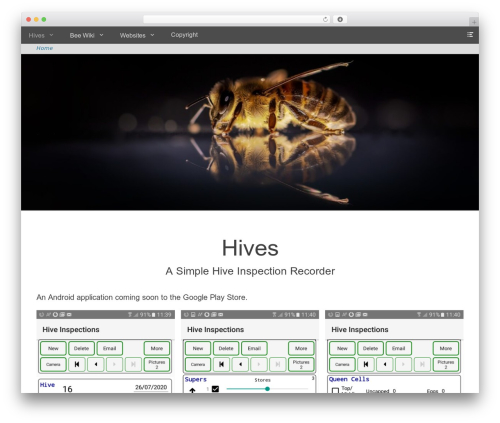Click the browser downloads icon beside the address bar

[340, 19]
